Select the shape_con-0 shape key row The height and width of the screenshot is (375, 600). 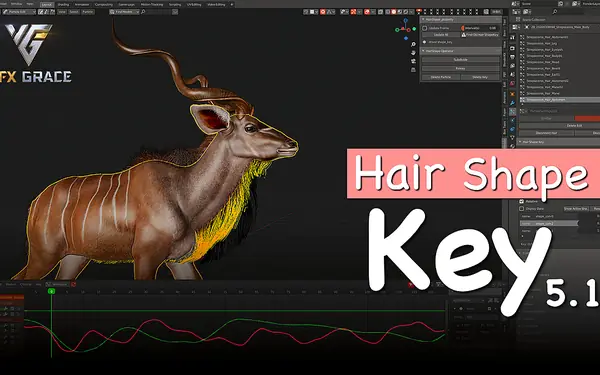(549, 216)
